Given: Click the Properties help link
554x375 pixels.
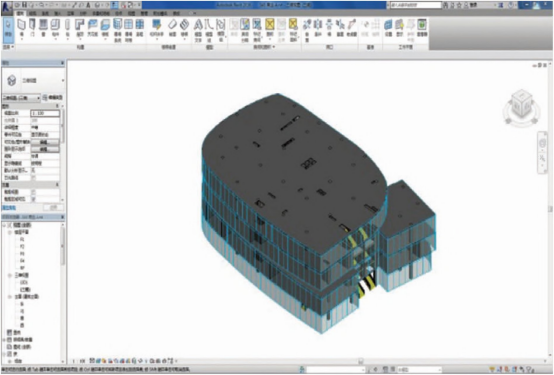Looking at the screenshot, I should click(x=9, y=208).
